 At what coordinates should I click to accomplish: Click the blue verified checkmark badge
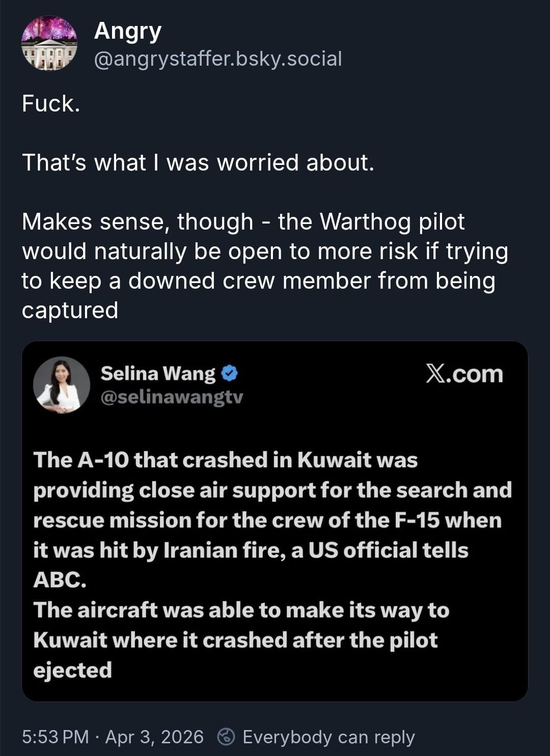pyautogui.click(x=230, y=374)
